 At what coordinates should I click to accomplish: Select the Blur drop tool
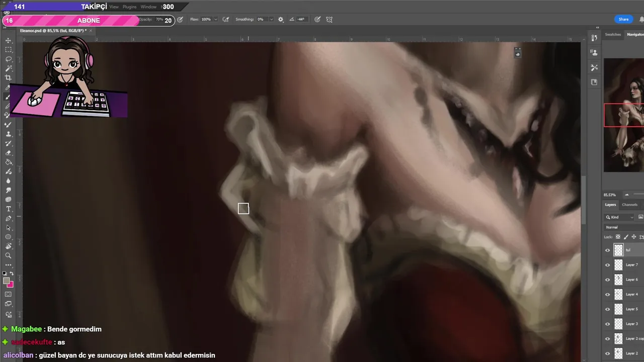pos(8,180)
